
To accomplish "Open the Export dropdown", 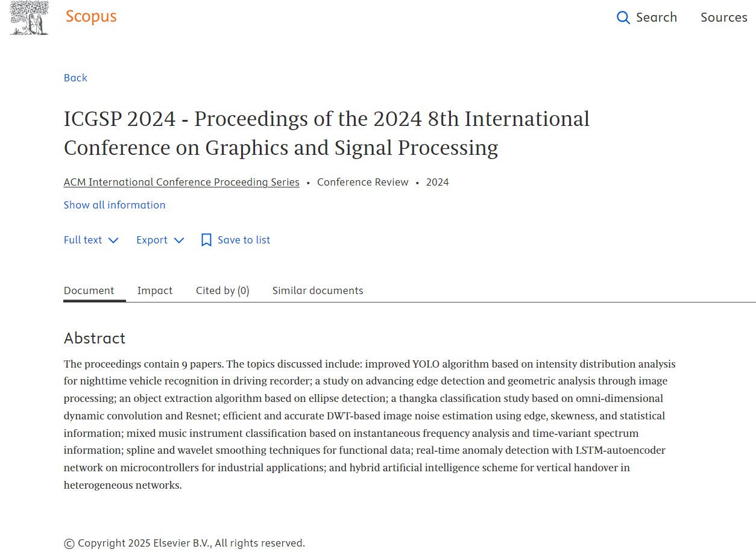I will pyautogui.click(x=160, y=240).
